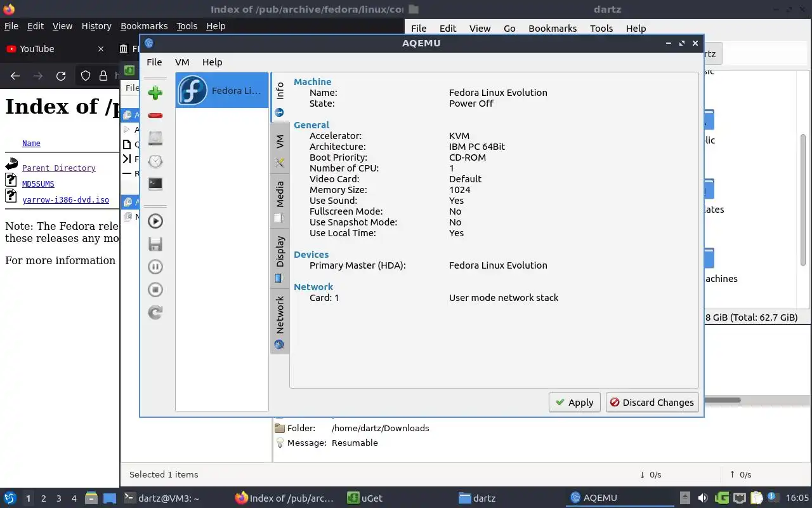Open the volume speaker icon in system tray

coord(702,498)
